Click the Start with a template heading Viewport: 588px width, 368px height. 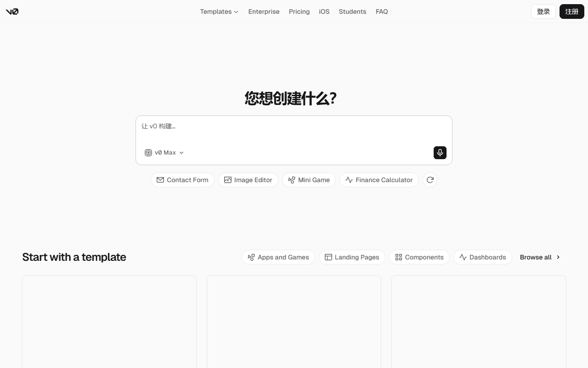[74, 257]
